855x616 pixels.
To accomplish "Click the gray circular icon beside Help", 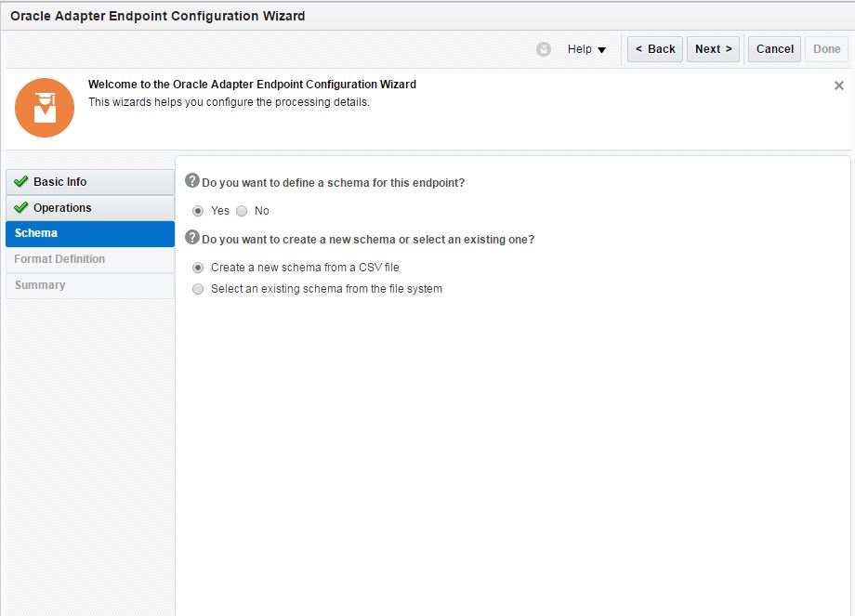I will (544, 49).
